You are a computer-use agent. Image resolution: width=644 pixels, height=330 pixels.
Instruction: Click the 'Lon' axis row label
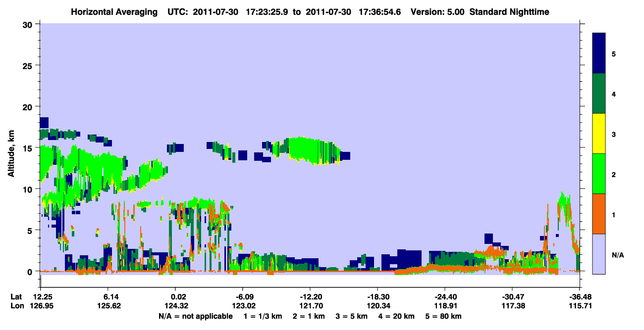tap(16, 306)
